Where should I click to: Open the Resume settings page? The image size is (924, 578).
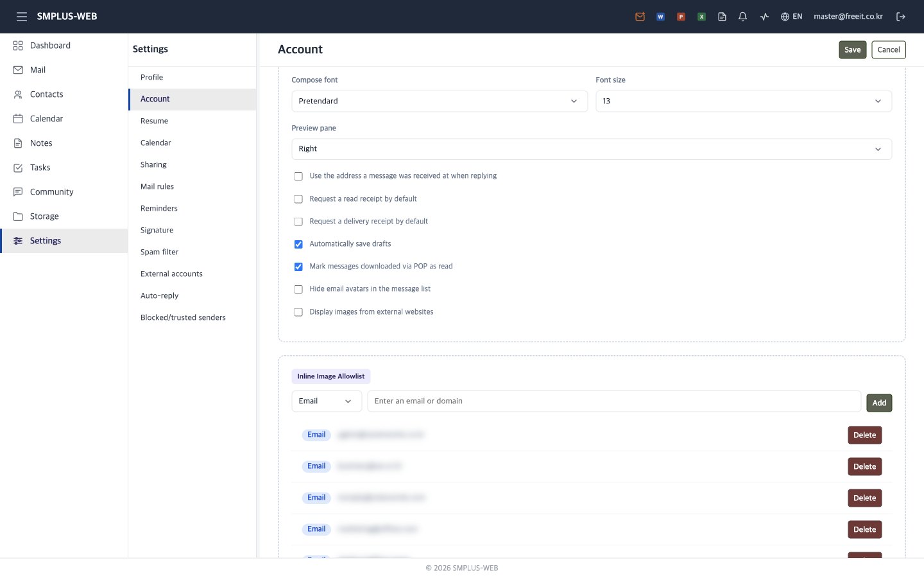[193, 121]
